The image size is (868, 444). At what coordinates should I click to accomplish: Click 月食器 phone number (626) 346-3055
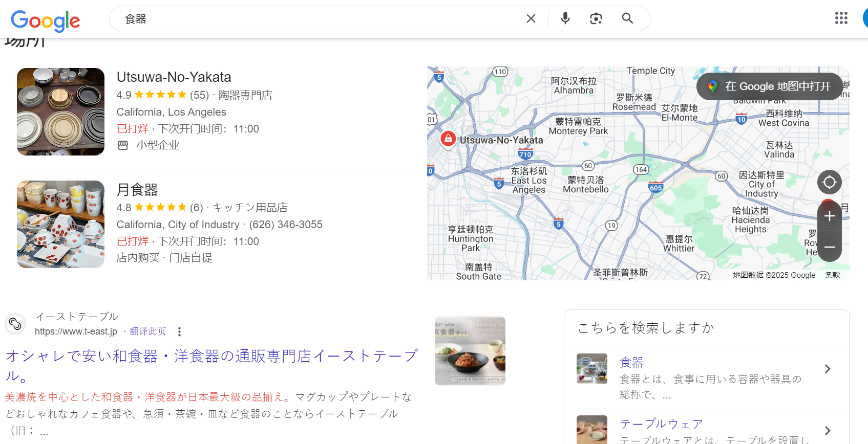point(286,225)
